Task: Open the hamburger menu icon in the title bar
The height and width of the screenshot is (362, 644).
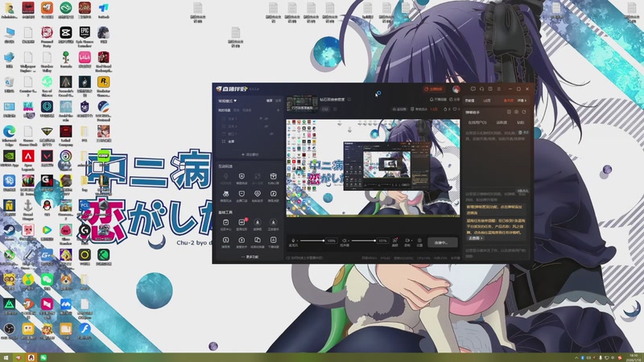Action: (498, 88)
